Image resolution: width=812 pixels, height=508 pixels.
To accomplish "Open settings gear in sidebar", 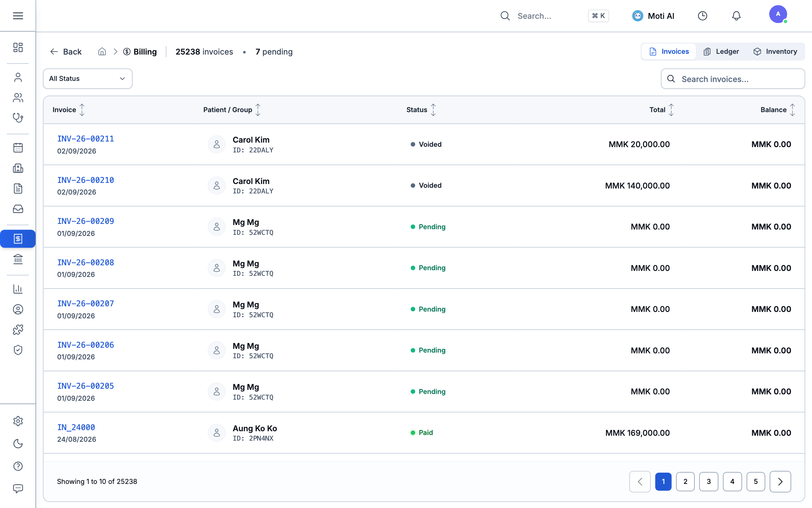I will pyautogui.click(x=18, y=421).
